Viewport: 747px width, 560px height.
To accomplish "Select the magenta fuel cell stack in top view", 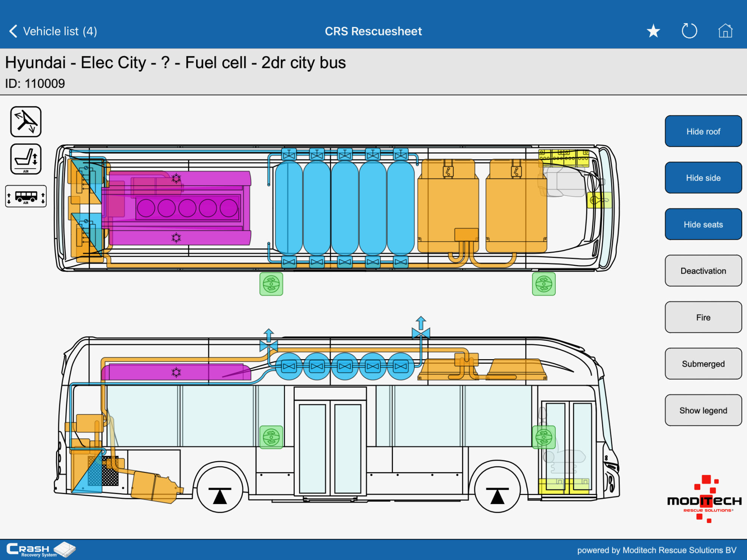I will [x=187, y=208].
